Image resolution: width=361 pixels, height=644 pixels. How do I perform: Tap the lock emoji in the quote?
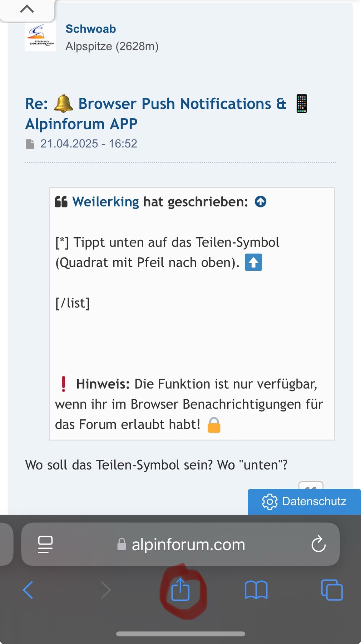[x=214, y=425]
